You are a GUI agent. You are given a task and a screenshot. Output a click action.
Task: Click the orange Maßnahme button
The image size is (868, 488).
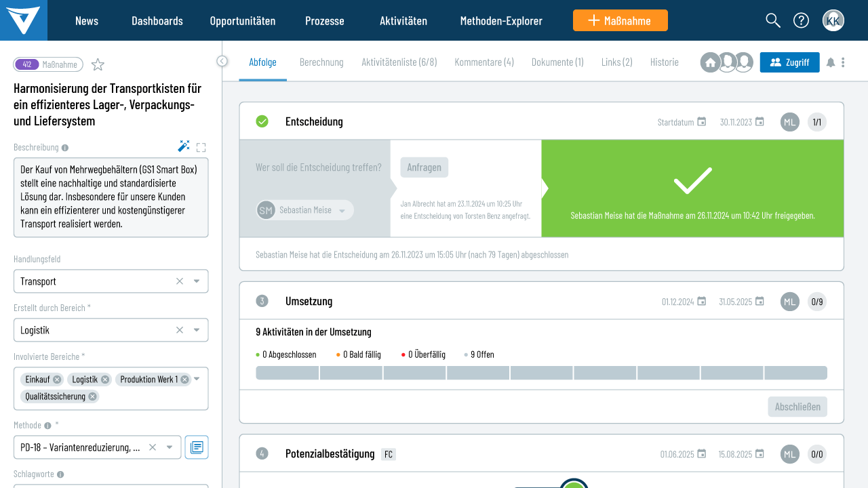point(620,20)
